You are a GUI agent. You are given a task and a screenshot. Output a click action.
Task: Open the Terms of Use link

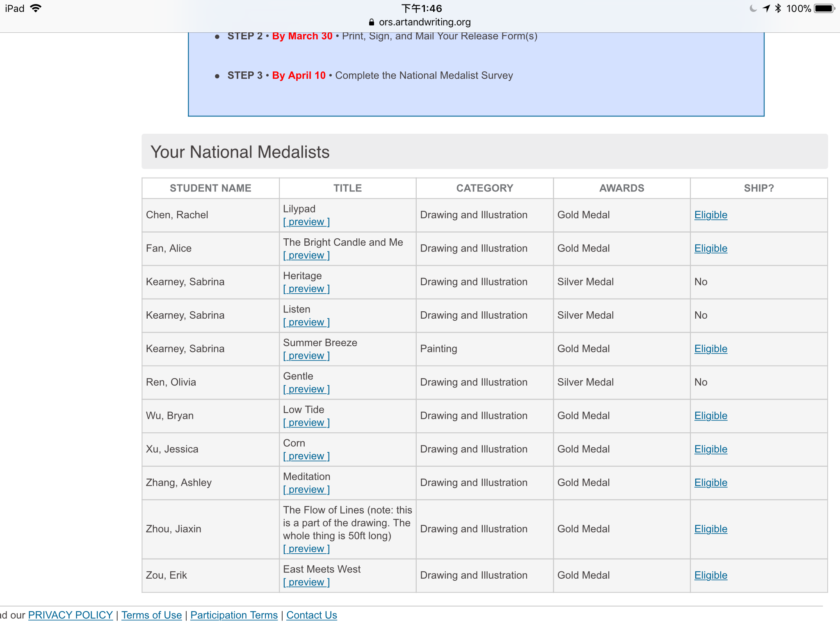pos(151,615)
